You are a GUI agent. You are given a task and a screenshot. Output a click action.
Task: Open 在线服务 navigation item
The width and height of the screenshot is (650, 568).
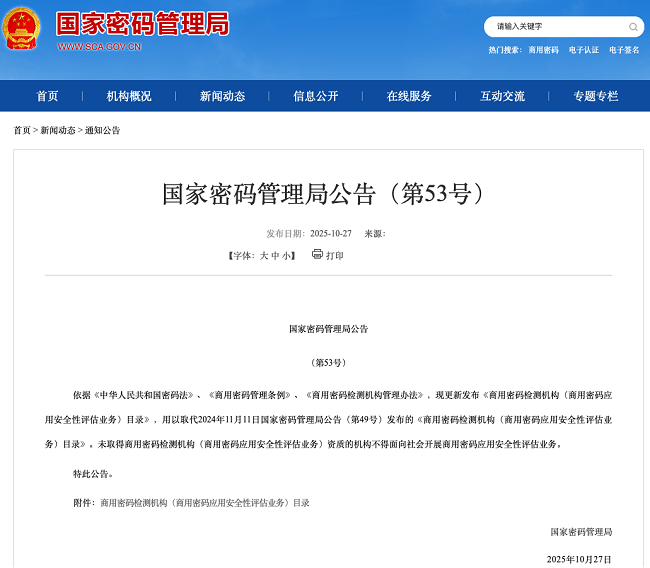click(409, 96)
